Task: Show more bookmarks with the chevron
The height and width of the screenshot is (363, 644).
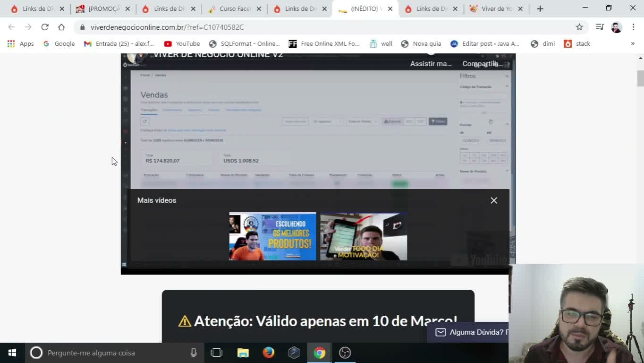Action: [633, 43]
